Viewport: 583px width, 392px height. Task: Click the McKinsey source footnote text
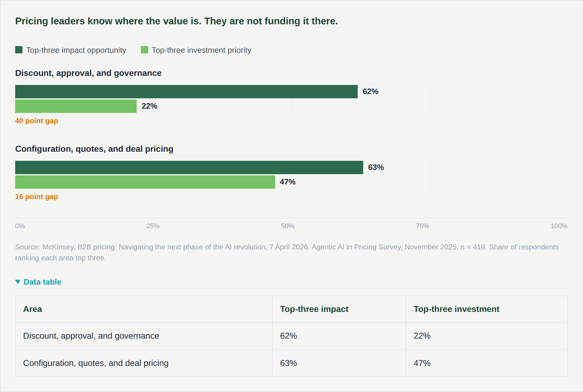[x=287, y=252]
